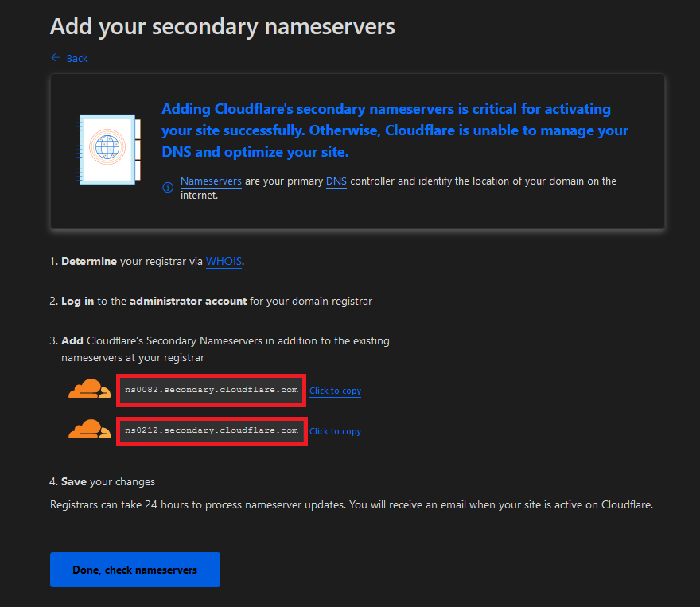Click the info circle icon beside Nameservers
This screenshot has height=607, width=700.
168,188
